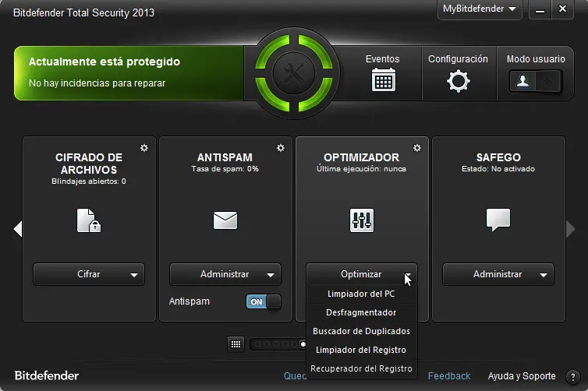Choose Limpiador del Registro
588x391 pixels.
(362, 350)
